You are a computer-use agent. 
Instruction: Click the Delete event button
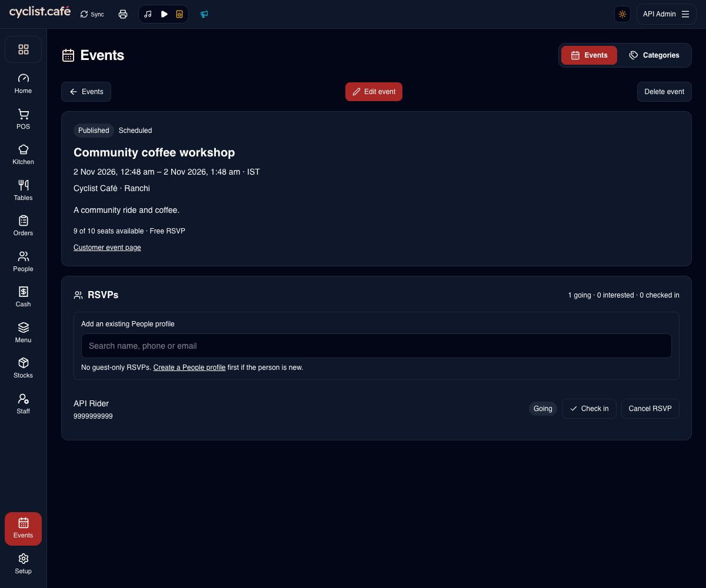(664, 92)
